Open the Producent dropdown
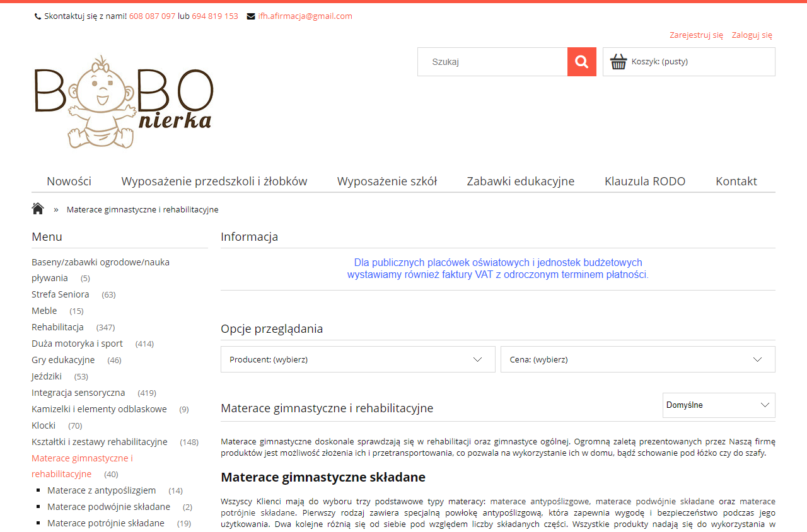The width and height of the screenshot is (807, 532). click(x=357, y=359)
